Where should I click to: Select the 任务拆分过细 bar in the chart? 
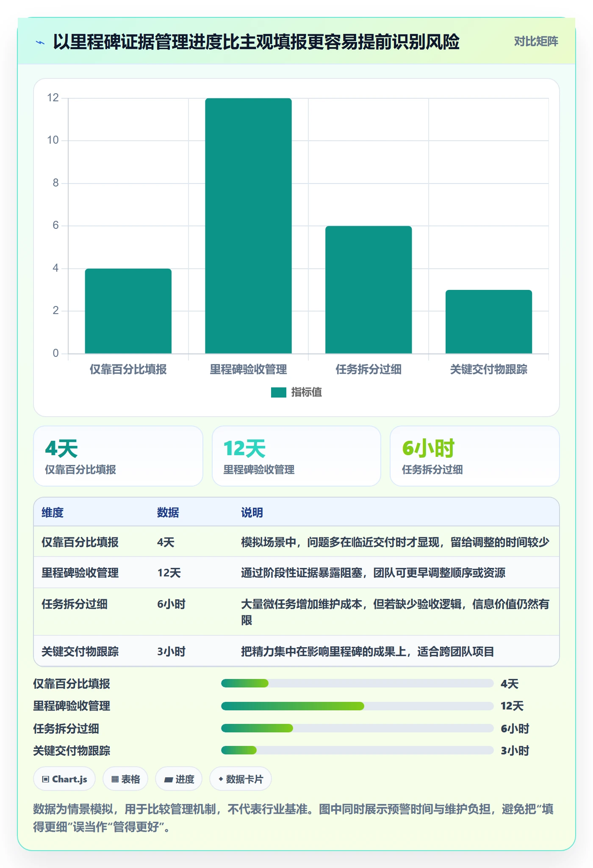pyautogui.click(x=369, y=289)
